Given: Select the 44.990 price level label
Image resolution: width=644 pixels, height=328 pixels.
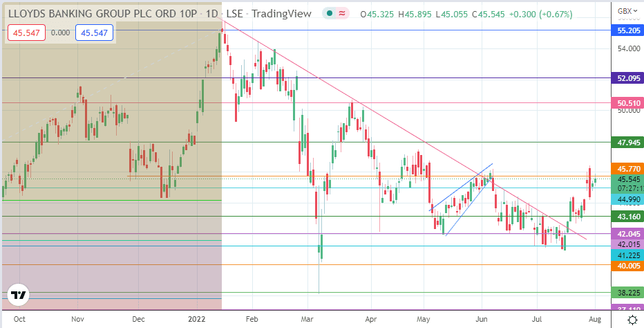Looking at the screenshot, I should [627, 199].
